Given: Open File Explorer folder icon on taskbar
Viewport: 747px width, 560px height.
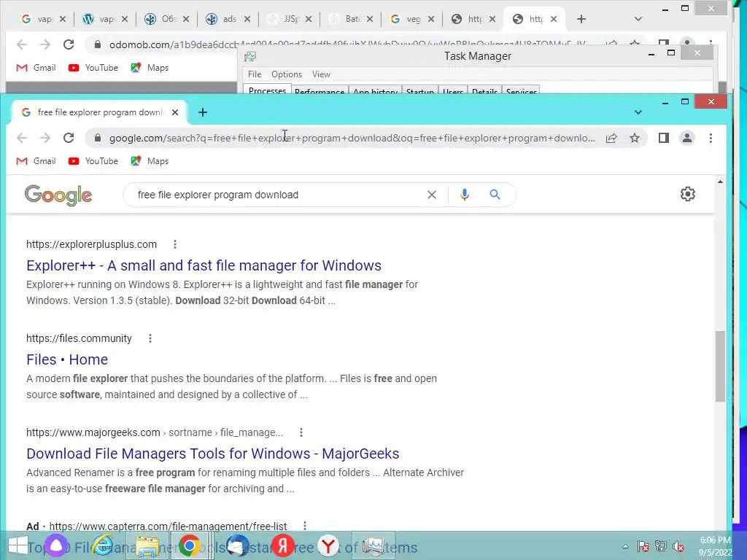Looking at the screenshot, I should click(x=147, y=545).
